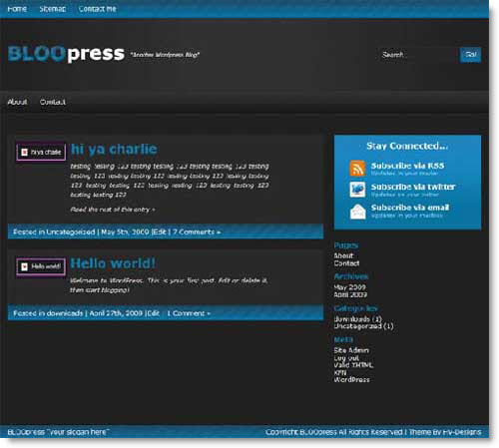Click the broken image icon in hiya charlie thumbnail
This screenshot has height=448, width=499.
24,152
